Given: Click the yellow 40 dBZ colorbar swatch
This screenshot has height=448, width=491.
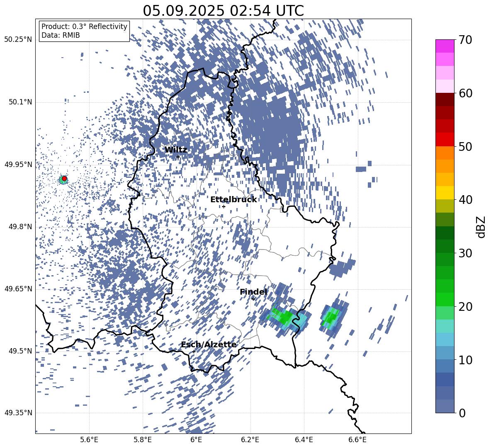Looking at the screenshot, I should coord(445,193).
